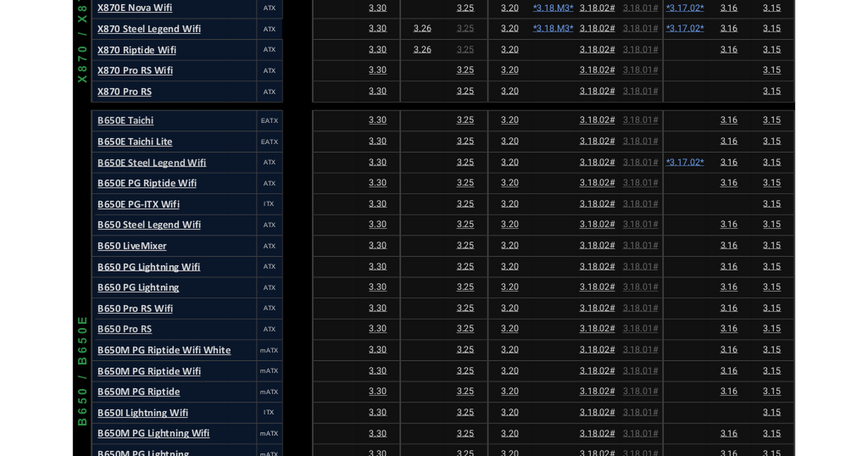Open the B650E PG Riptide Wifi link
The width and height of the screenshot is (868, 456).
click(147, 183)
